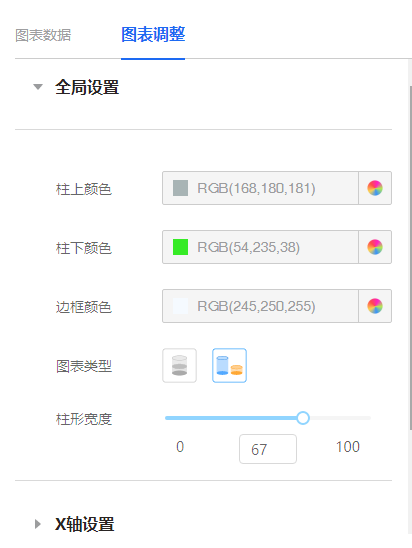Open color picker for 柱下颜色
Viewport: 412px width, 548px height.
[x=375, y=247]
